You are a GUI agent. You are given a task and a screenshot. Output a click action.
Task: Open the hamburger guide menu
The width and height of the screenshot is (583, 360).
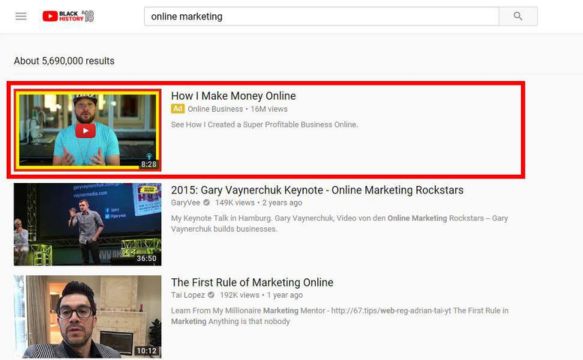pyautogui.click(x=21, y=16)
